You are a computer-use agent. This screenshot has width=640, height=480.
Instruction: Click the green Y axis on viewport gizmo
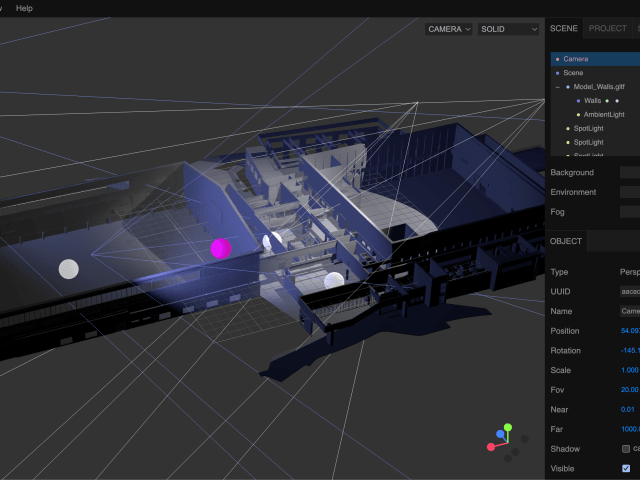point(508,427)
